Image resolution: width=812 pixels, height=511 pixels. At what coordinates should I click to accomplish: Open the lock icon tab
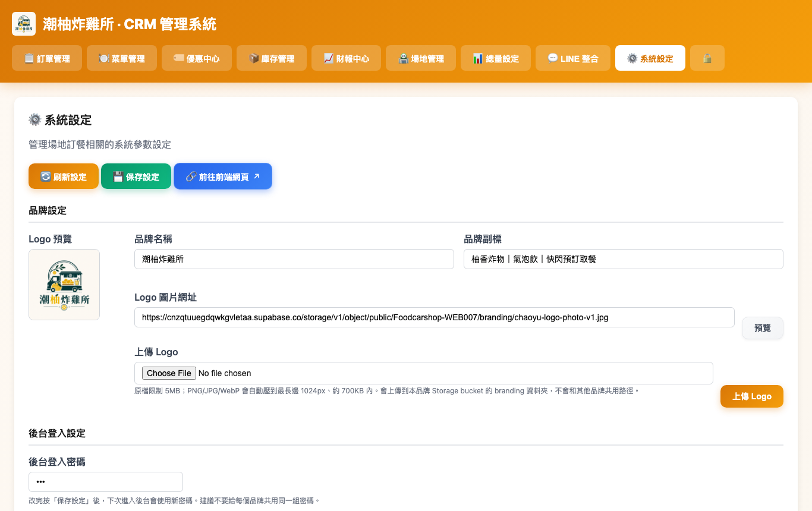[x=707, y=58]
